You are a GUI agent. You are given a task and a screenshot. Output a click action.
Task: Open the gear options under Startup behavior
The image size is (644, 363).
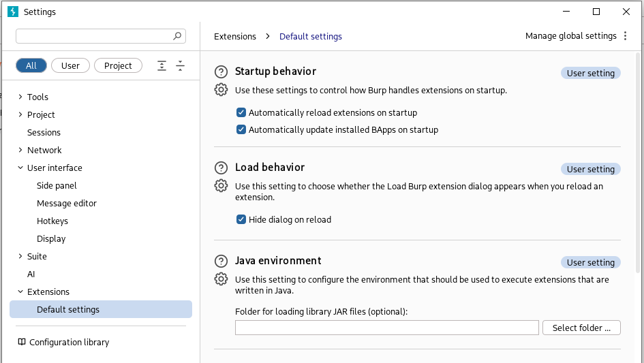(221, 89)
